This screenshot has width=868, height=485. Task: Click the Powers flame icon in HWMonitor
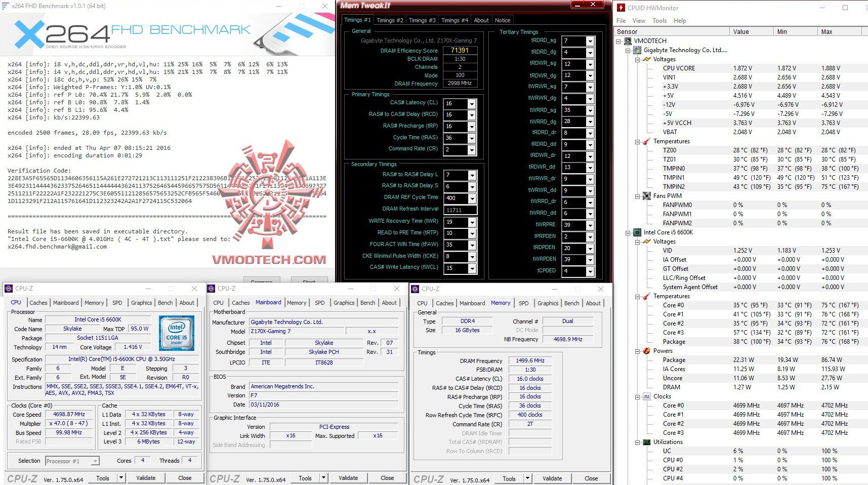click(646, 350)
